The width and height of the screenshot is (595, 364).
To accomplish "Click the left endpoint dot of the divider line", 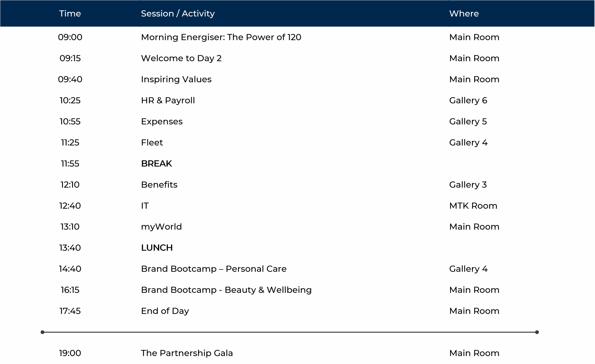I will pos(43,332).
